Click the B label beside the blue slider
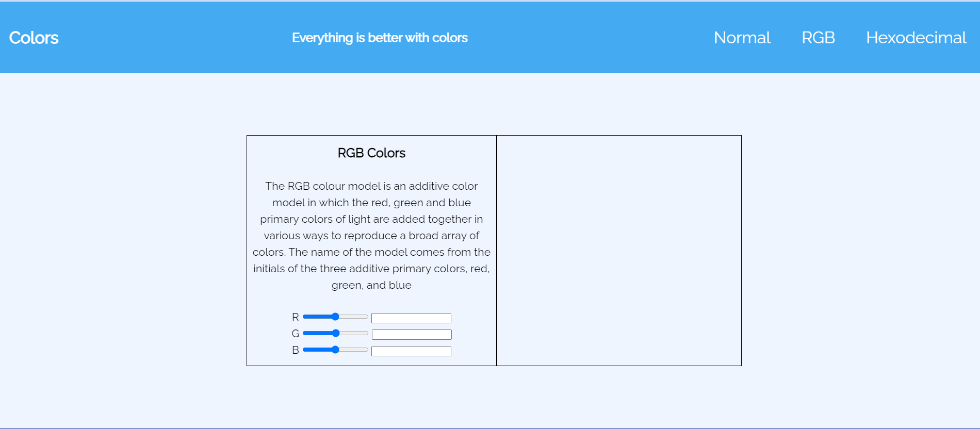Image resolution: width=980 pixels, height=429 pixels. click(x=295, y=350)
